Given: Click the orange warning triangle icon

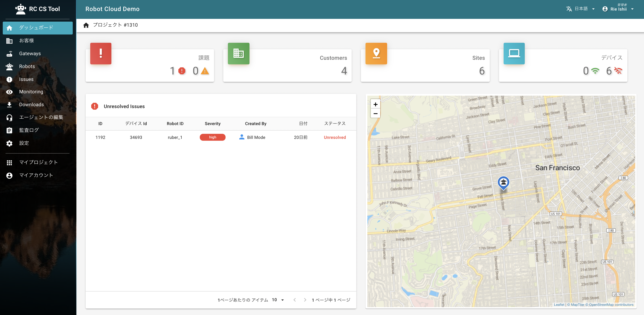Looking at the screenshot, I should 205,71.
